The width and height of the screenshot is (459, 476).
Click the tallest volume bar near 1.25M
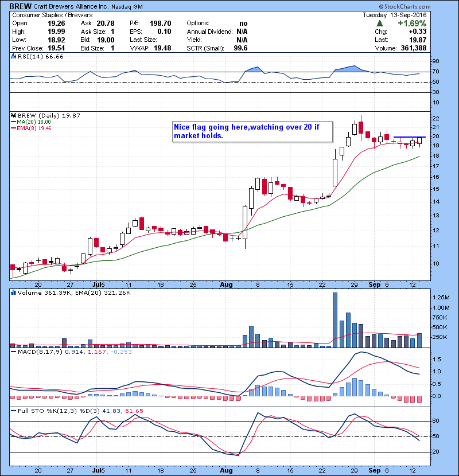[334, 320]
